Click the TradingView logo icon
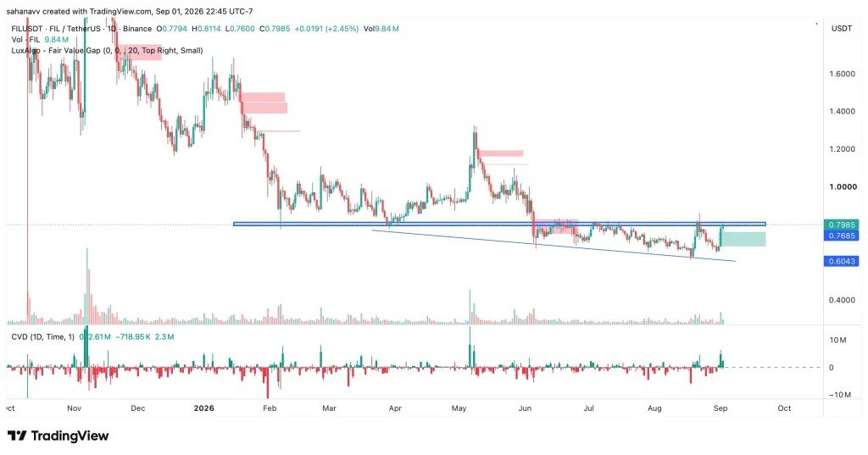The width and height of the screenshot is (868, 455). [17, 436]
